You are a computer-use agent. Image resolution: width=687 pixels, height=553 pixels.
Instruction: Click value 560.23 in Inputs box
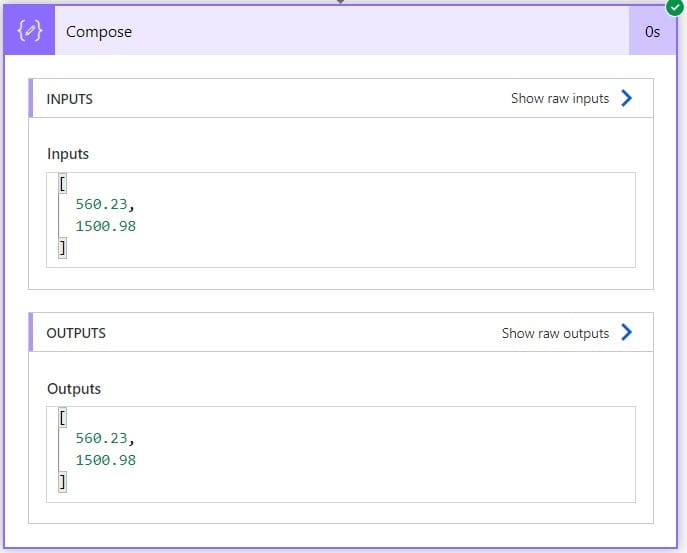(x=101, y=204)
